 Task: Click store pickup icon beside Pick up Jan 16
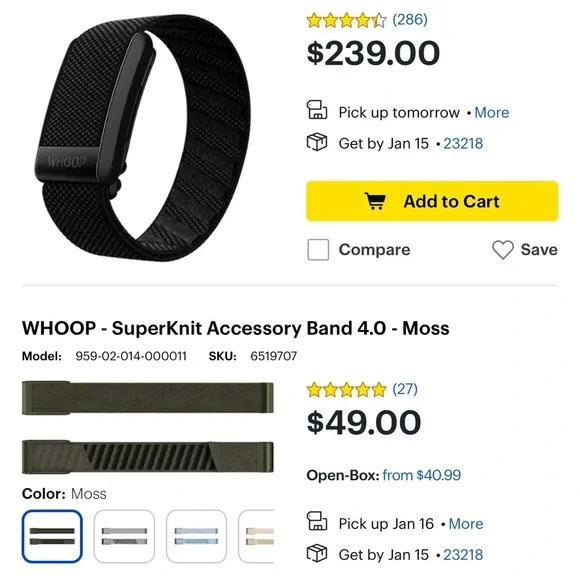(x=317, y=521)
